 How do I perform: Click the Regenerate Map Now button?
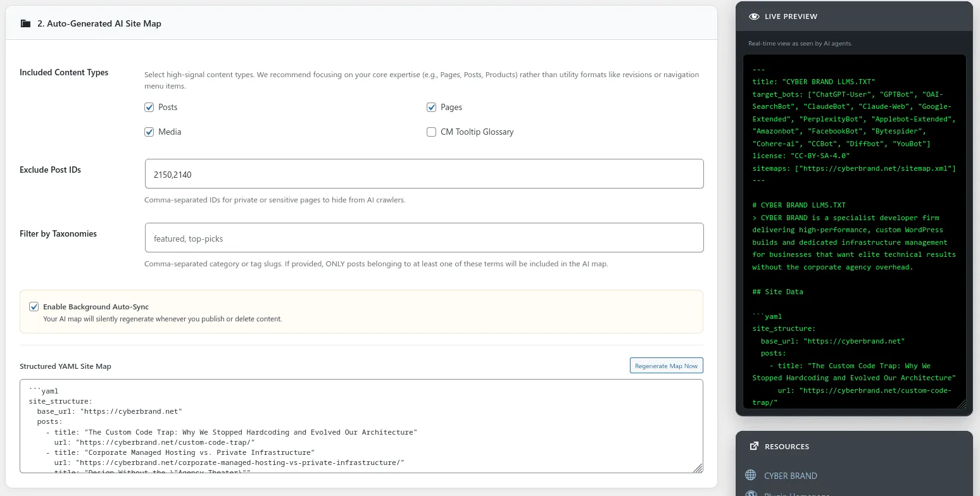coord(666,366)
